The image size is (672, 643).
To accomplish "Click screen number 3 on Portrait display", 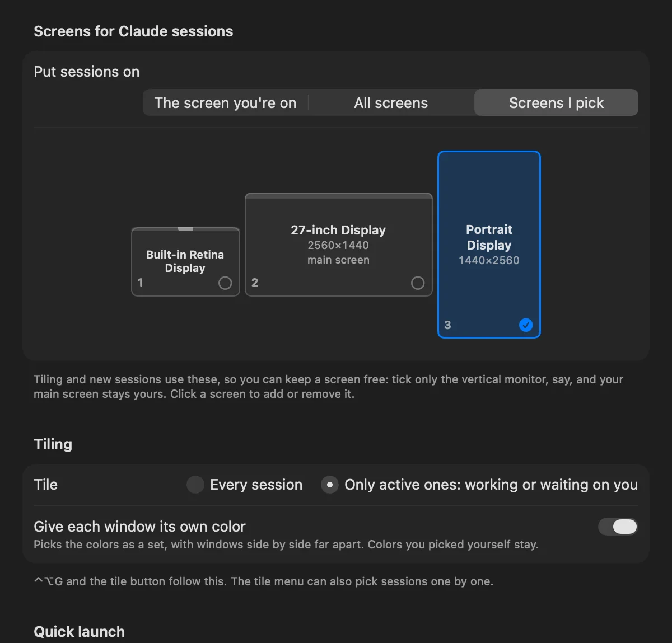I will coord(447,325).
